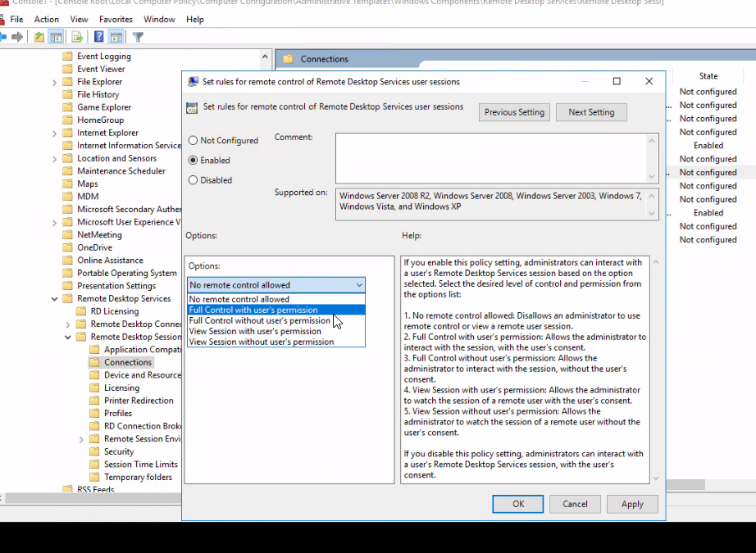Choose Full Control with user's permission

(276, 310)
